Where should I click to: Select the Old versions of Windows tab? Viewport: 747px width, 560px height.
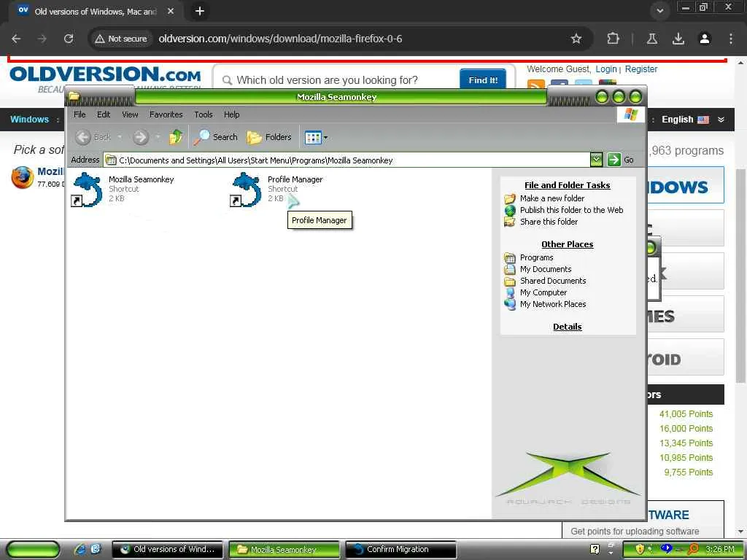point(96,12)
